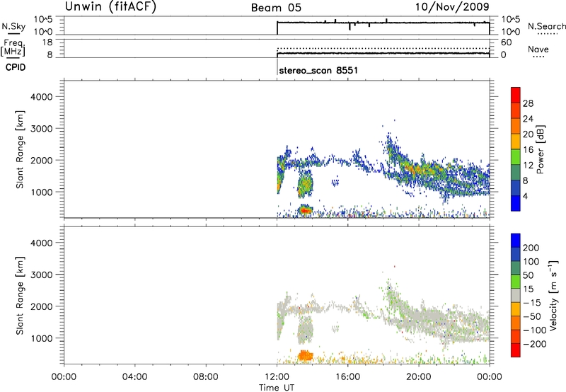
Task: Click the velocity colorbar '-200' value
Action: coord(535,344)
